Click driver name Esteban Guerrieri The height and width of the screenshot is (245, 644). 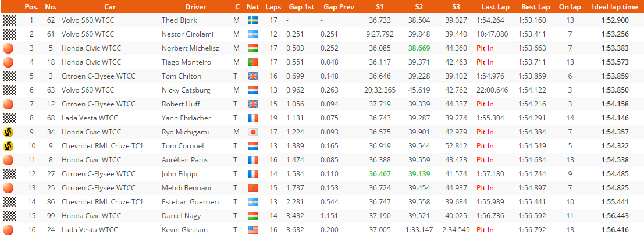coord(190,202)
